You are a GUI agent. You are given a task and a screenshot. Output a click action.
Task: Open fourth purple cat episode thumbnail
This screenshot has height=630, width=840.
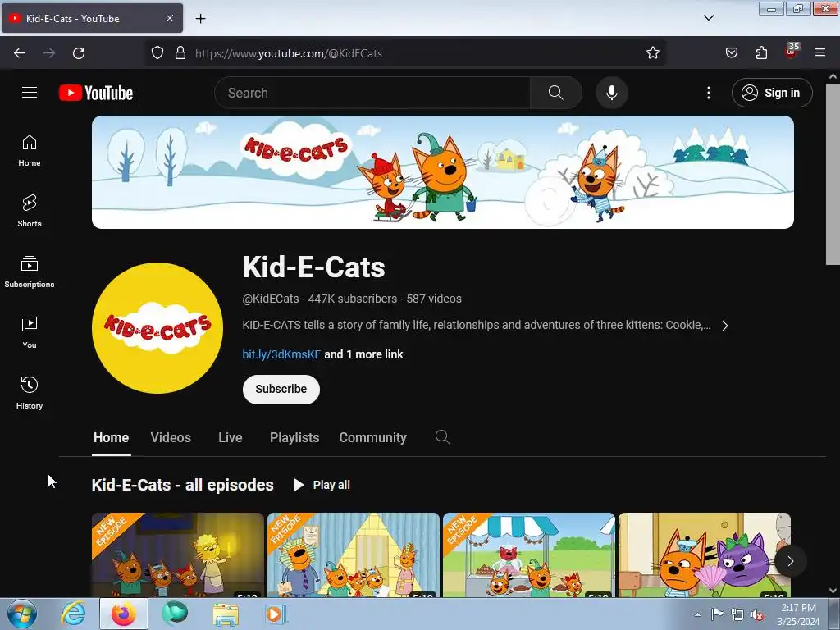(705, 555)
